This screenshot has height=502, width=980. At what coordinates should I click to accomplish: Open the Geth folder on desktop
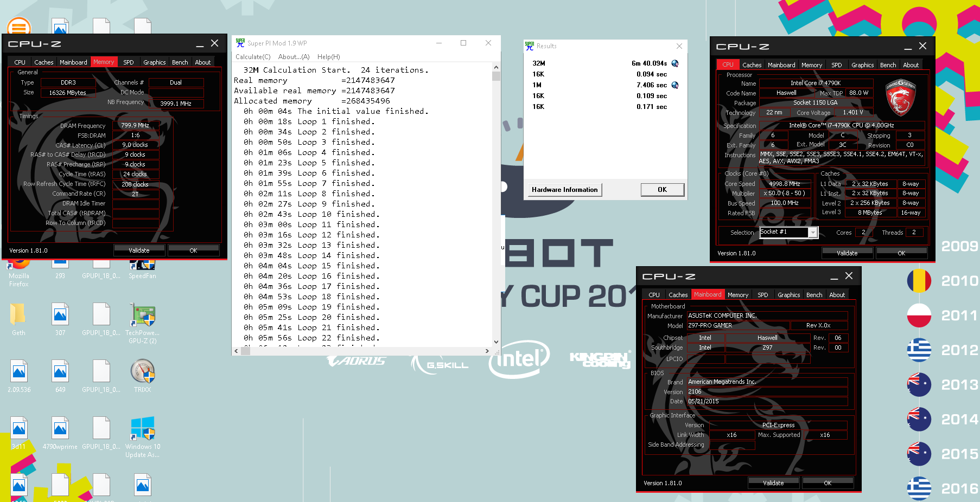18,320
